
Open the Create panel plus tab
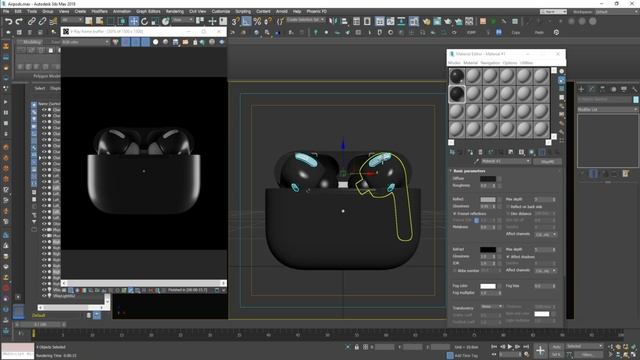pyautogui.click(x=581, y=89)
